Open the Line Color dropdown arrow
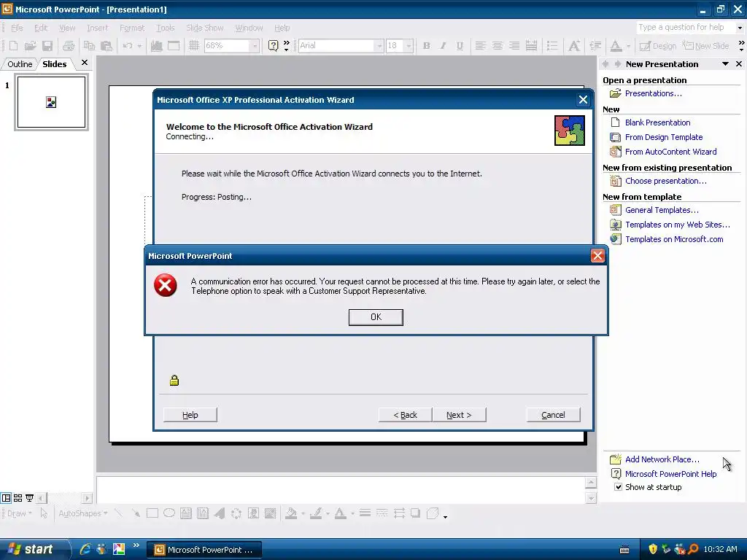The image size is (747, 560). coord(328,513)
